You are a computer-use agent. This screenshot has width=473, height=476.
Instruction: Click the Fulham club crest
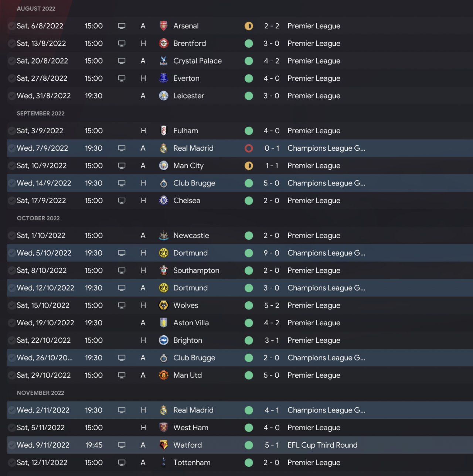point(163,131)
